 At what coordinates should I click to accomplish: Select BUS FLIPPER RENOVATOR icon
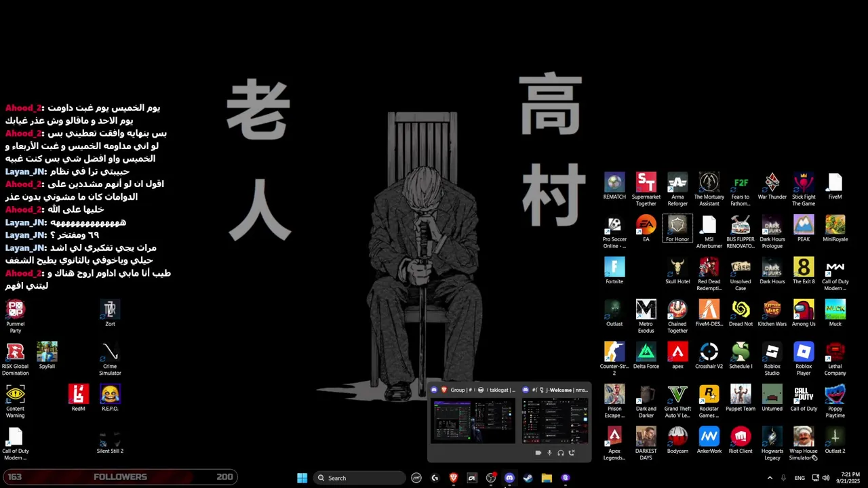click(741, 232)
